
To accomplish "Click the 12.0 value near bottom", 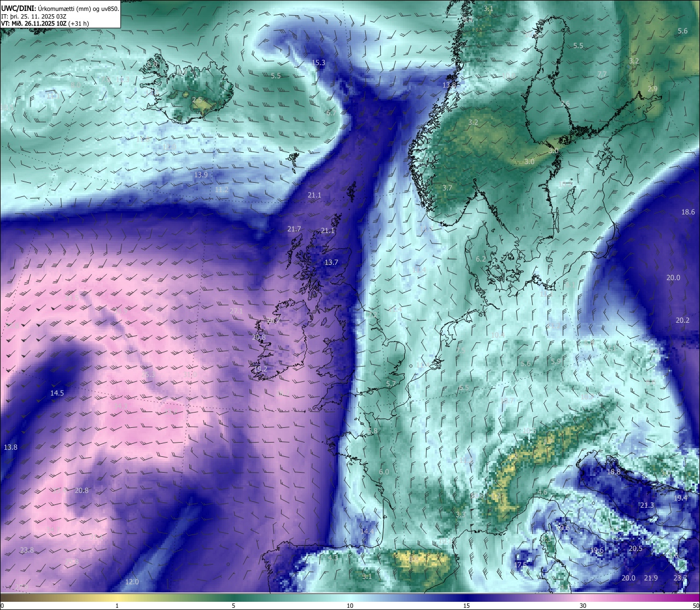I will pyautogui.click(x=132, y=582).
